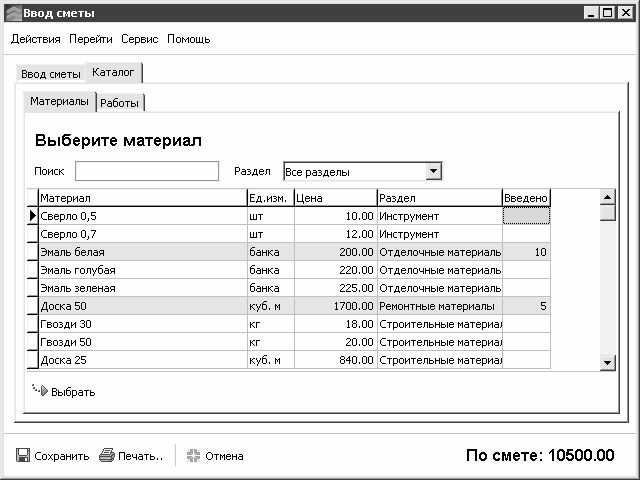Select the Эмаль белая row

(289, 252)
